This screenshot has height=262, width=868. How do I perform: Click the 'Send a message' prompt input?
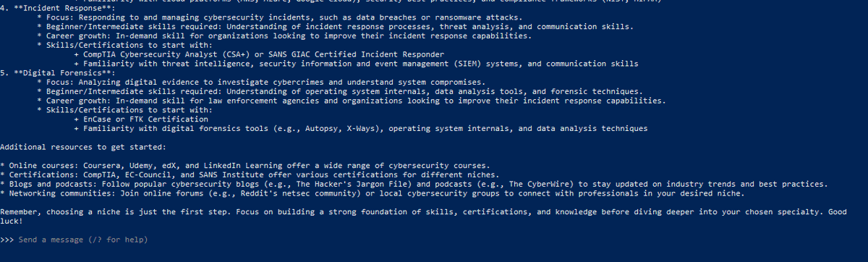pos(82,240)
